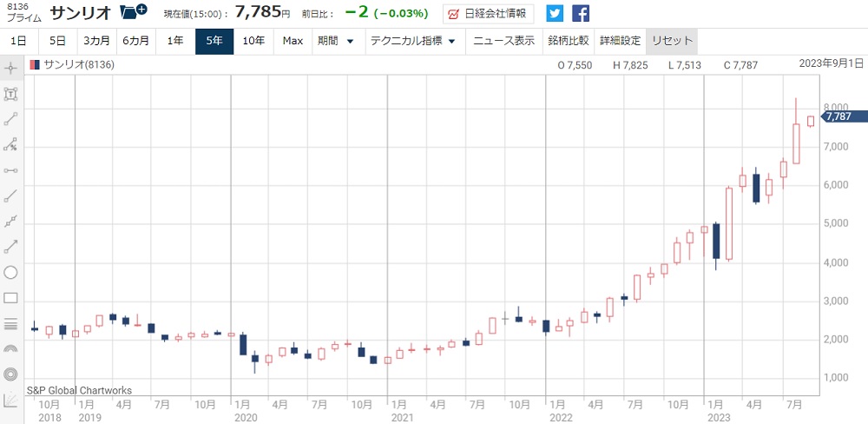This screenshot has width=868, height=424.
Task: Click the 8,000 axis label
Action: tap(837, 107)
